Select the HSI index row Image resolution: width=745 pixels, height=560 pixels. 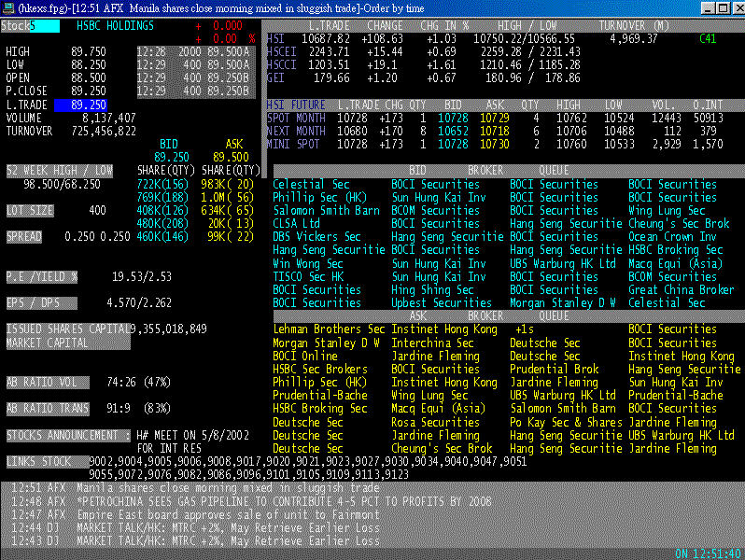491,39
